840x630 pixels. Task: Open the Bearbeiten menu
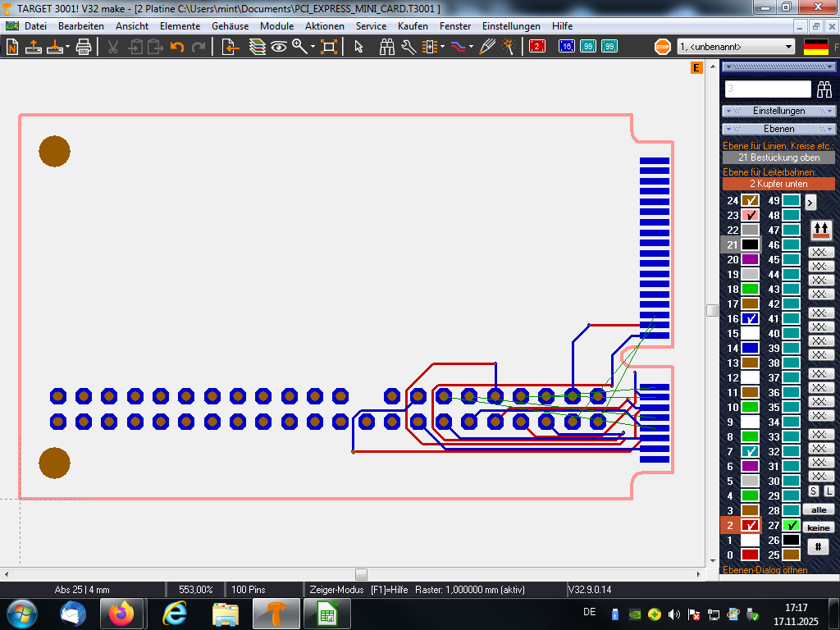[x=81, y=26]
